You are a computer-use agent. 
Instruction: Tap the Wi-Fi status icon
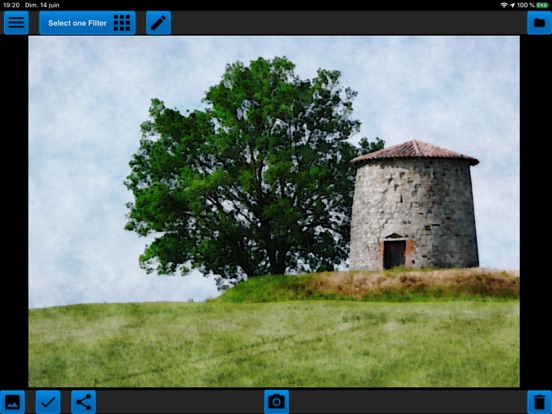tap(504, 5)
